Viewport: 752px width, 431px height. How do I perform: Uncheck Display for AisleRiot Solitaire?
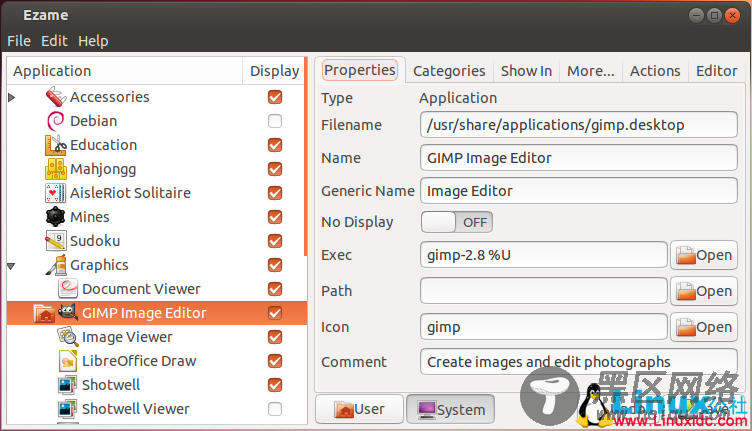point(275,193)
